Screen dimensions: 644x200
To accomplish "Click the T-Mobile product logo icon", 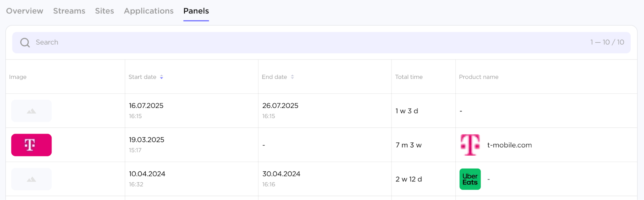I will click(470, 145).
